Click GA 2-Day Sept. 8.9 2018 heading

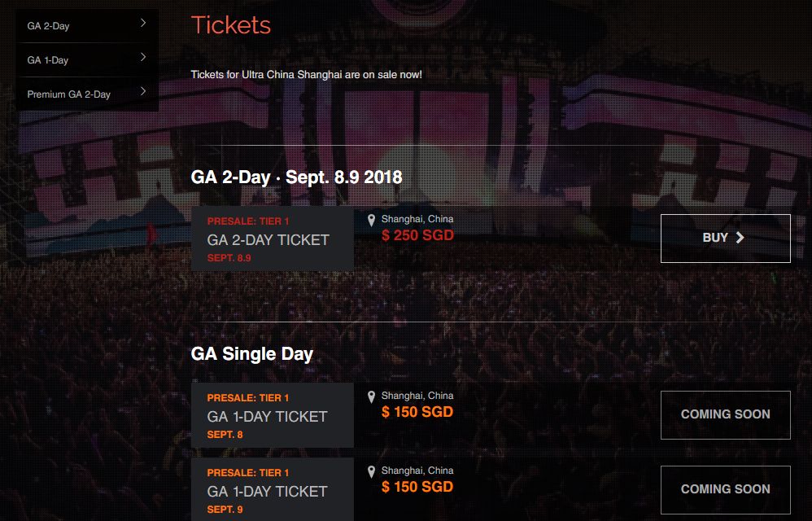pyautogui.click(x=296, y=177)
